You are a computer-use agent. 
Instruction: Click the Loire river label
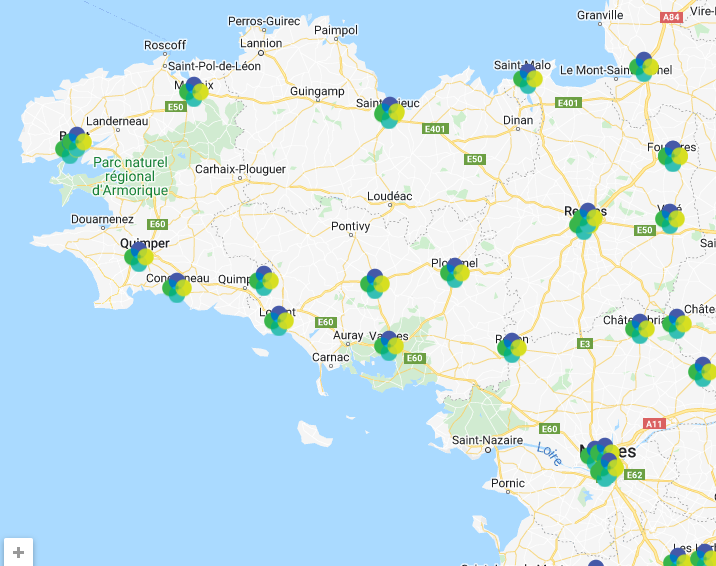(x=550, y=454)
